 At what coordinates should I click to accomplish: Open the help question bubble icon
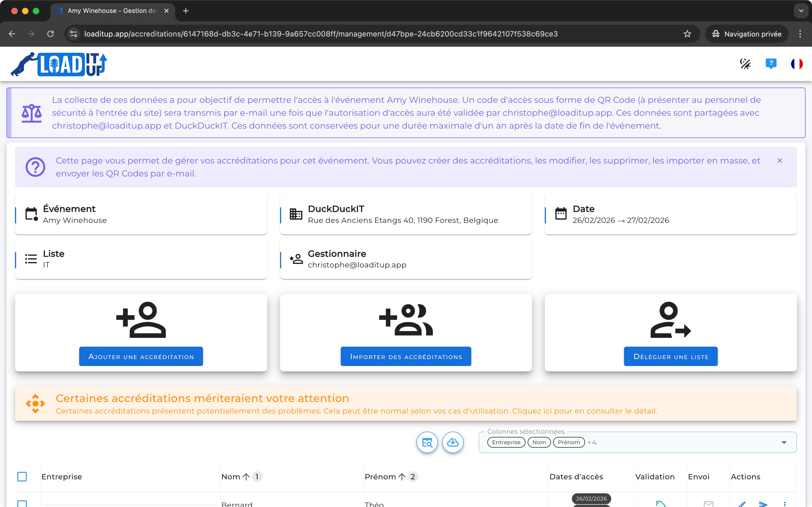771,64
